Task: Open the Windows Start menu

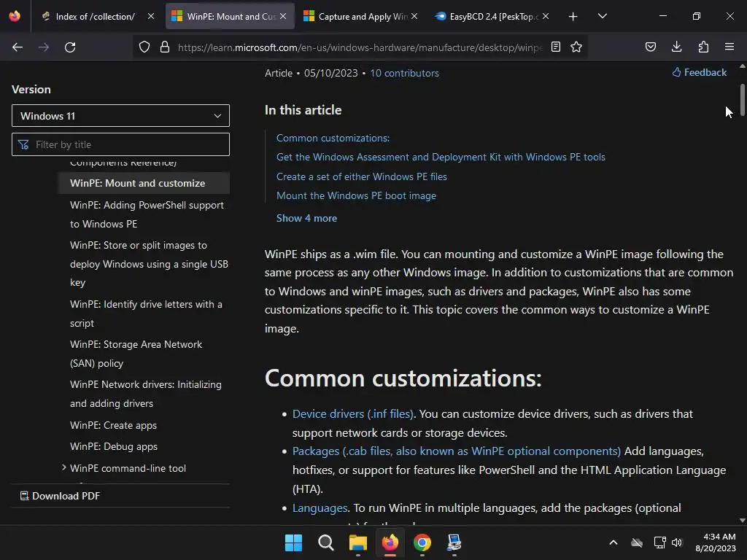Action: [x=293, y=542]
